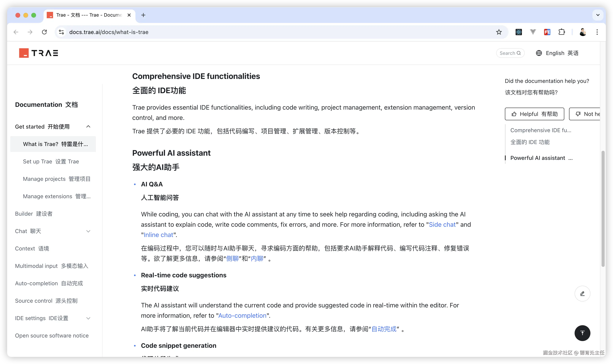Click the Trae logo in header
The width and height of the screenshot is (613, 364).
point(39,53)
